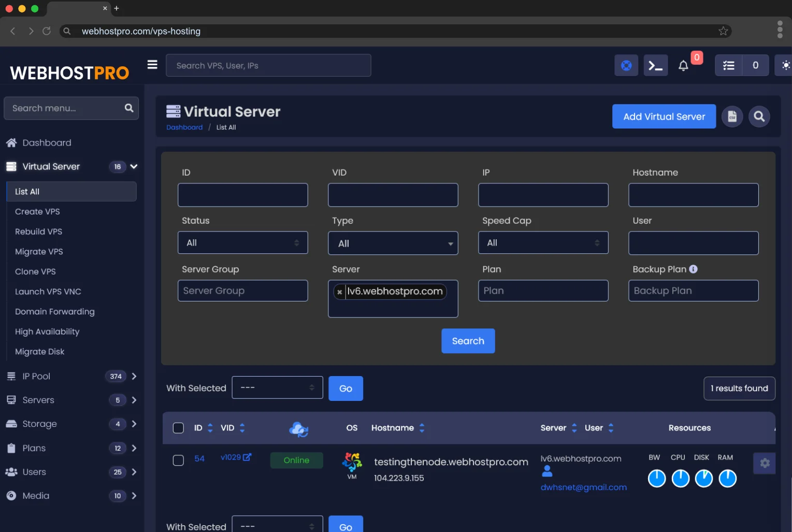Click the RAM resource gauge
The width and height of the screenshot is (792, 532).
point(727,478)
